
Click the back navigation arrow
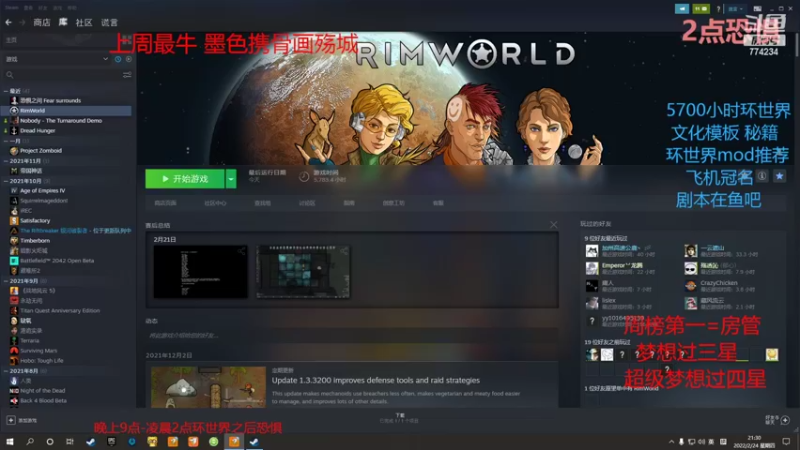point(9,22)
